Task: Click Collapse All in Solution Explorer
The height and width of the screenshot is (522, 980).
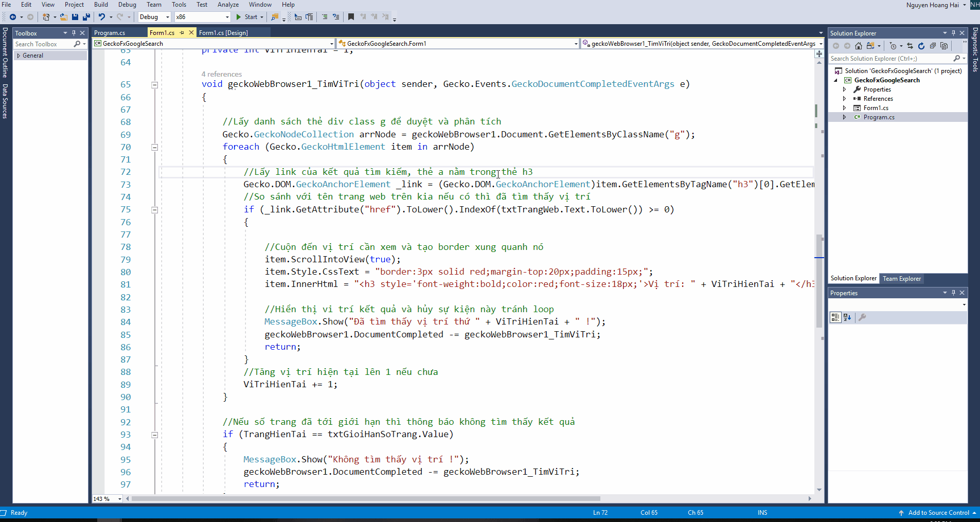Action: point(933,46)
